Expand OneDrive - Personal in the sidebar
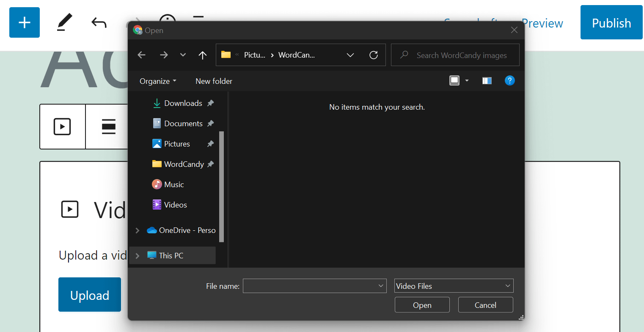Viewport: 644px width, 332px height. 137,230
